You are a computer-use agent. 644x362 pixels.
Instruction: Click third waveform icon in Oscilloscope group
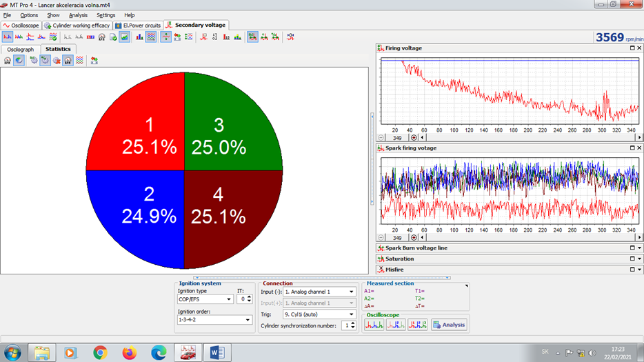tap(417, 325)
